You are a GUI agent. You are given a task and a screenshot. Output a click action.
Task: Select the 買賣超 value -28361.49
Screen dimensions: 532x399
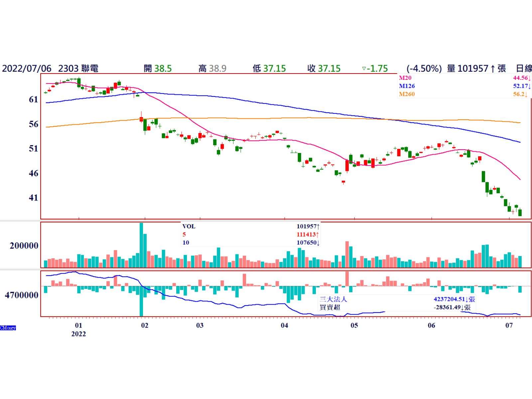(x=452, y=307)
